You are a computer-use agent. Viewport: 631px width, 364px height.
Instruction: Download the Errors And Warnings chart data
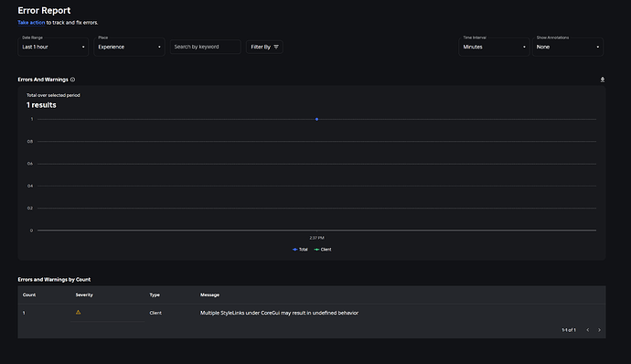click(x=603, y=80)
